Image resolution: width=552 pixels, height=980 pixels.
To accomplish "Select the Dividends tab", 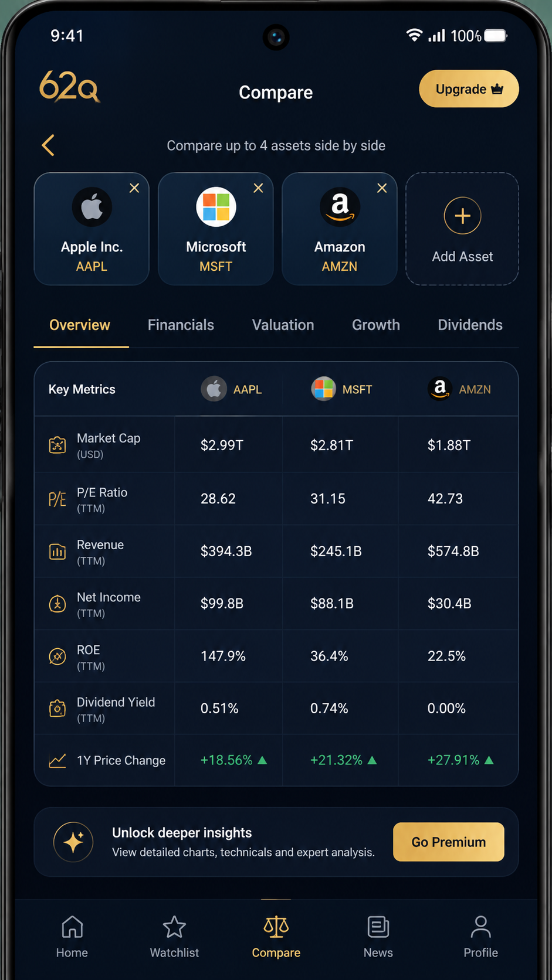I will pos(470,325).
